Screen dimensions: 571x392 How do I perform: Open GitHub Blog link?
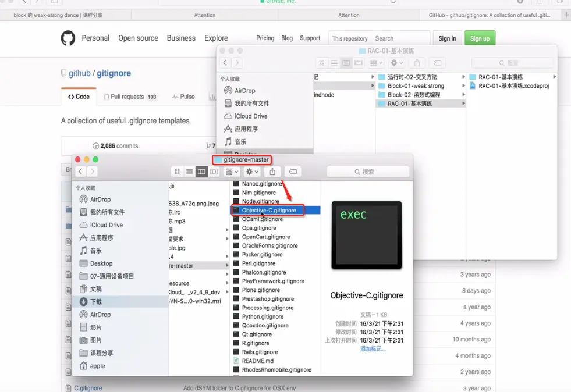click(x=287, y=38)
